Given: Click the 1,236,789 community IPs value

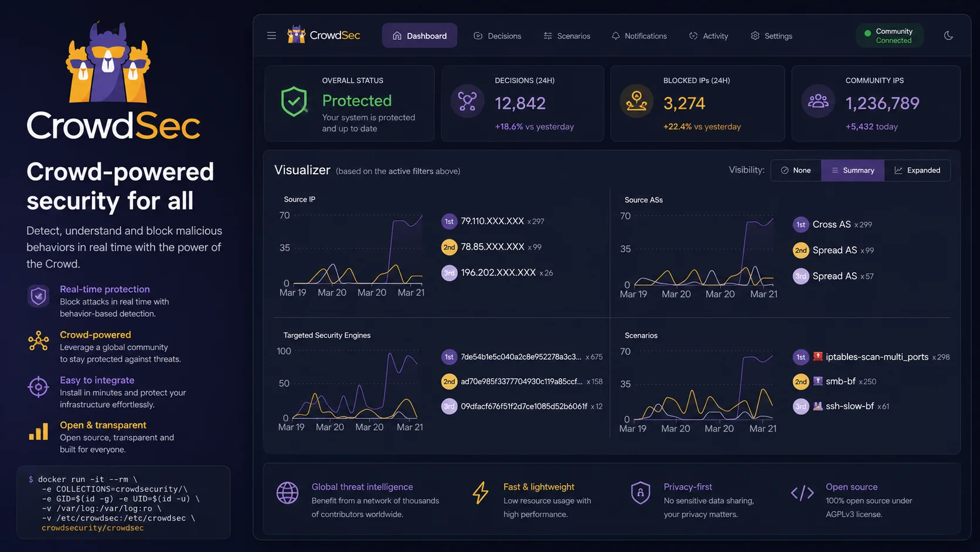Looking at the screenshot, I should point(882,103).
